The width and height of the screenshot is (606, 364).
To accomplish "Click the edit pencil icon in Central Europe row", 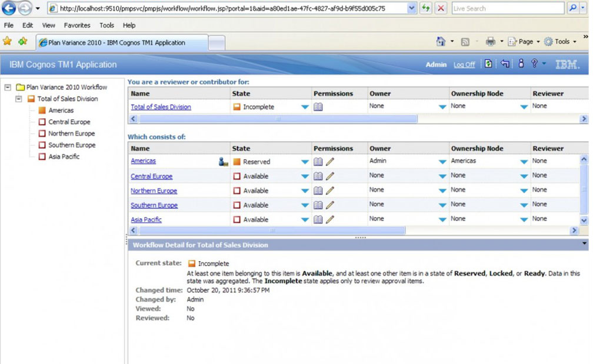I will (329, 176).
